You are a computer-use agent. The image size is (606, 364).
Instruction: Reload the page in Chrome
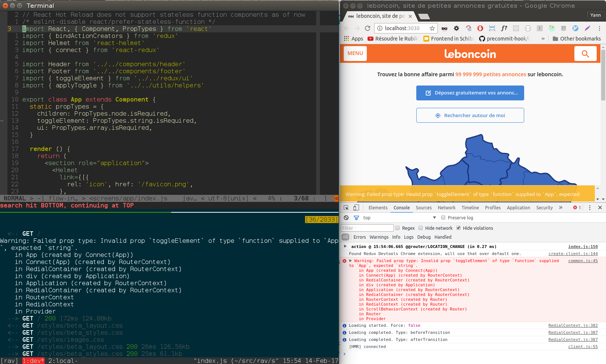pos(368,28)
